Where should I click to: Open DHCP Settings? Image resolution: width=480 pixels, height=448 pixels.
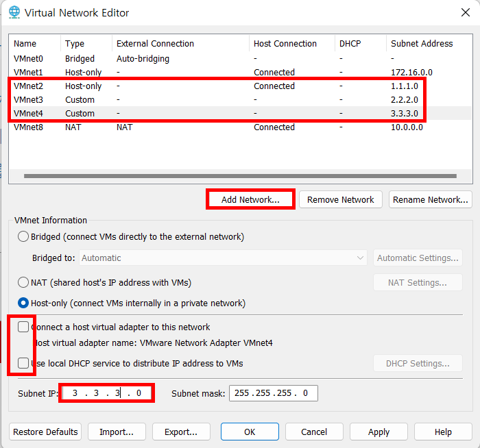[418, 363]
